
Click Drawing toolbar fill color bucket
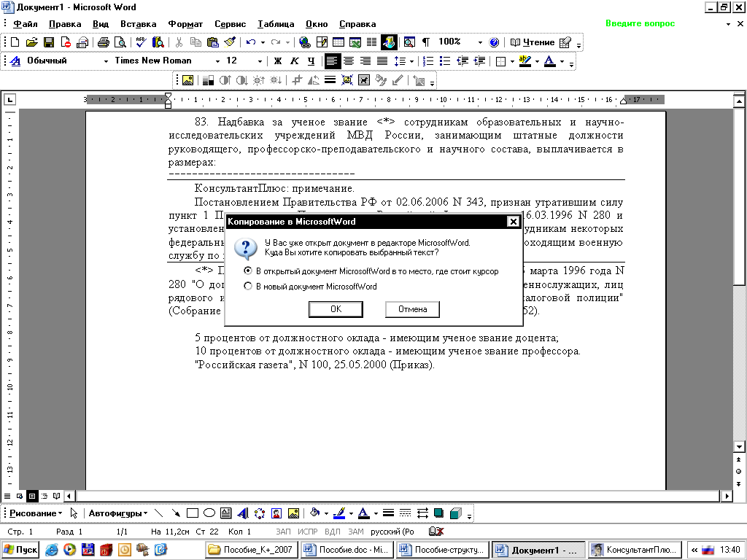[x=314, y=513]
